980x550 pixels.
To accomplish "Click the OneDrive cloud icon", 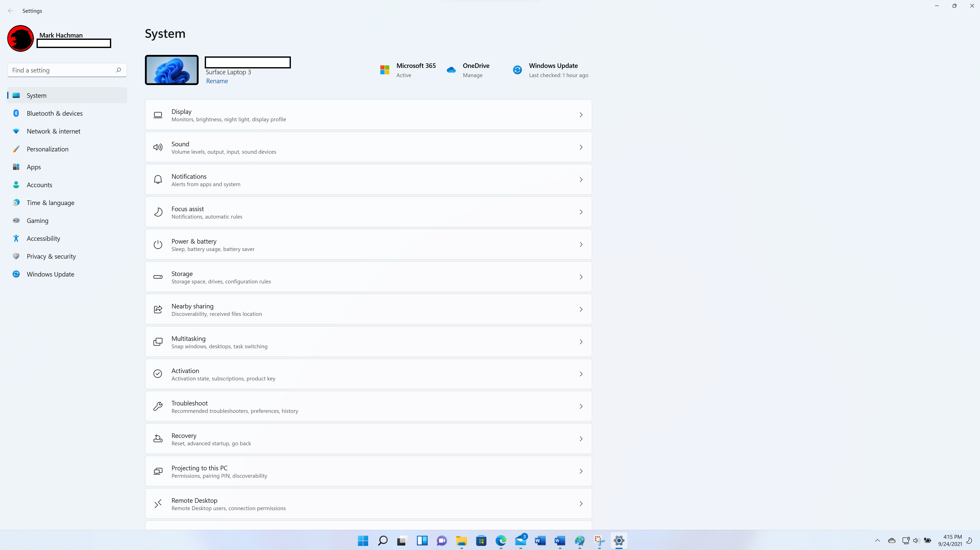I will pos(451,70).
